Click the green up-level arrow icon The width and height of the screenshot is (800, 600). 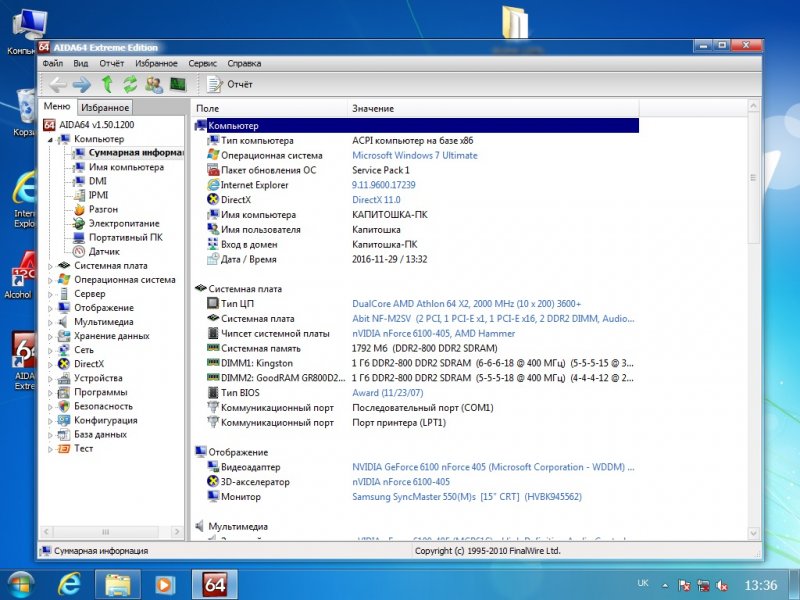(107, 84)
